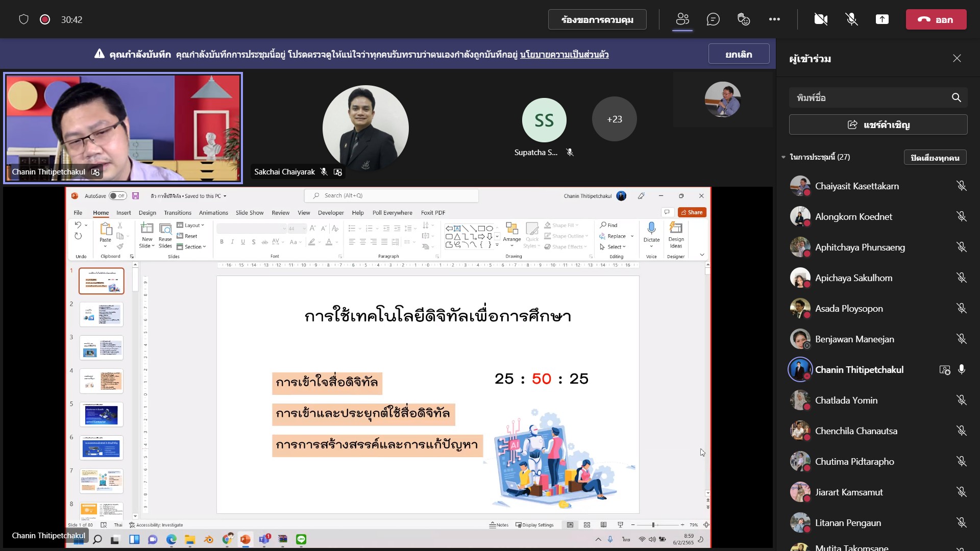The height and width of the screenshot is (551, 980).
Task: Open the font color dropdown
Action: click(336, 242)
